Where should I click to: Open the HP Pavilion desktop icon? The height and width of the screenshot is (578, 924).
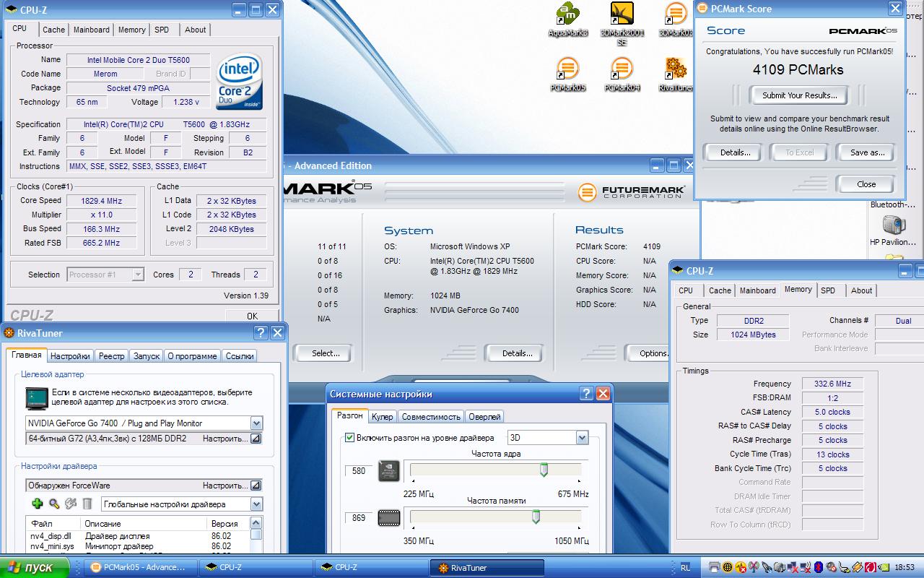click(894, 230)
